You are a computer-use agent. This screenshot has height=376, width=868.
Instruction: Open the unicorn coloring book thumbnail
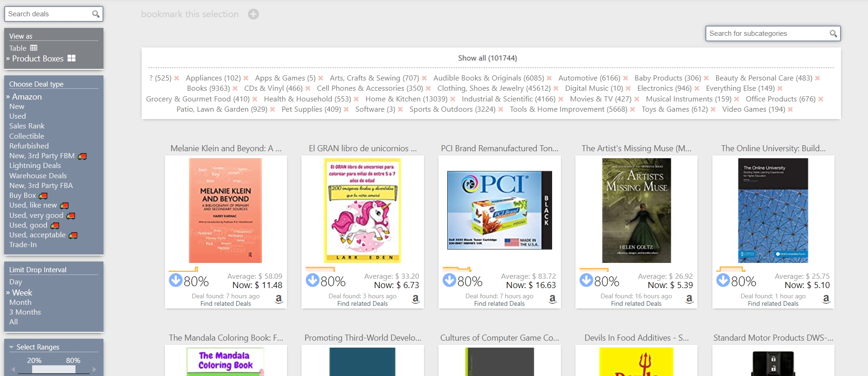362,211
